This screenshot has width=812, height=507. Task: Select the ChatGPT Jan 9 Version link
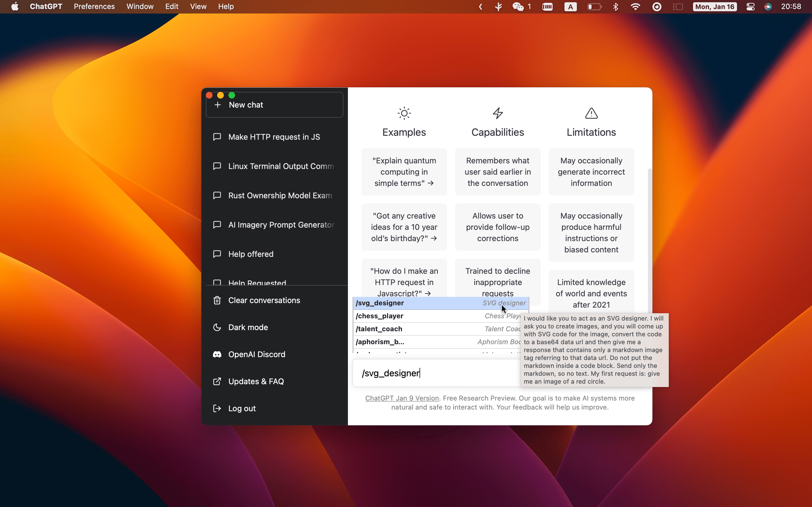pos(401,398)
